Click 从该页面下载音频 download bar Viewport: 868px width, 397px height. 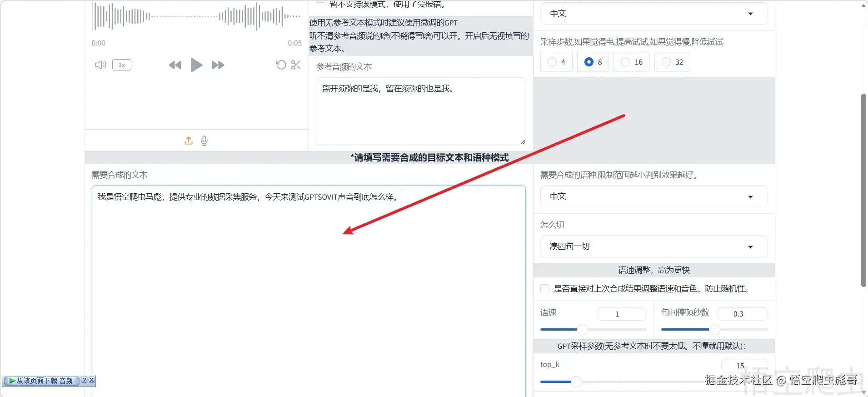41,381
